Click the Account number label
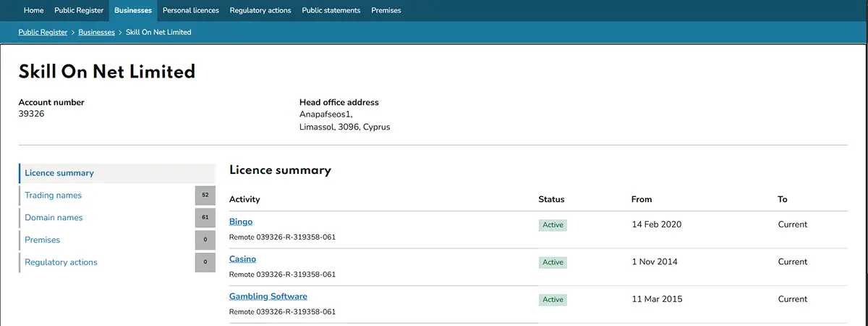 click(x=51, y=102)
